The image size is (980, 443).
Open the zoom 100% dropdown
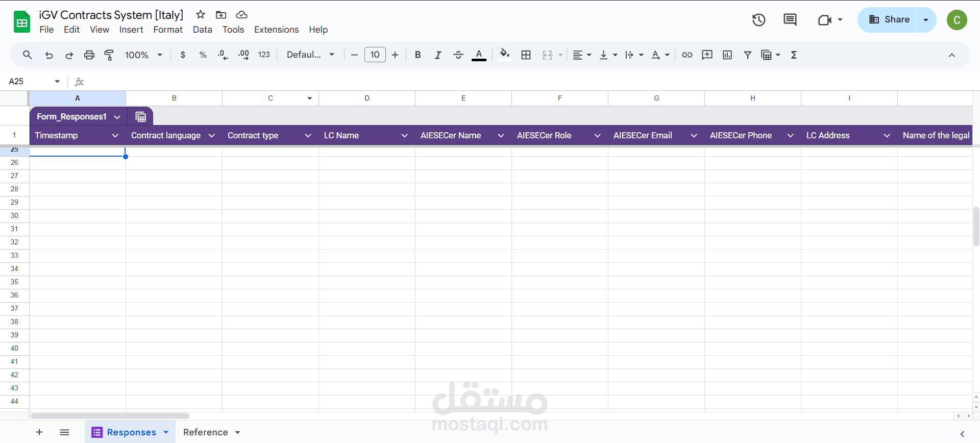tap(143, 55)
